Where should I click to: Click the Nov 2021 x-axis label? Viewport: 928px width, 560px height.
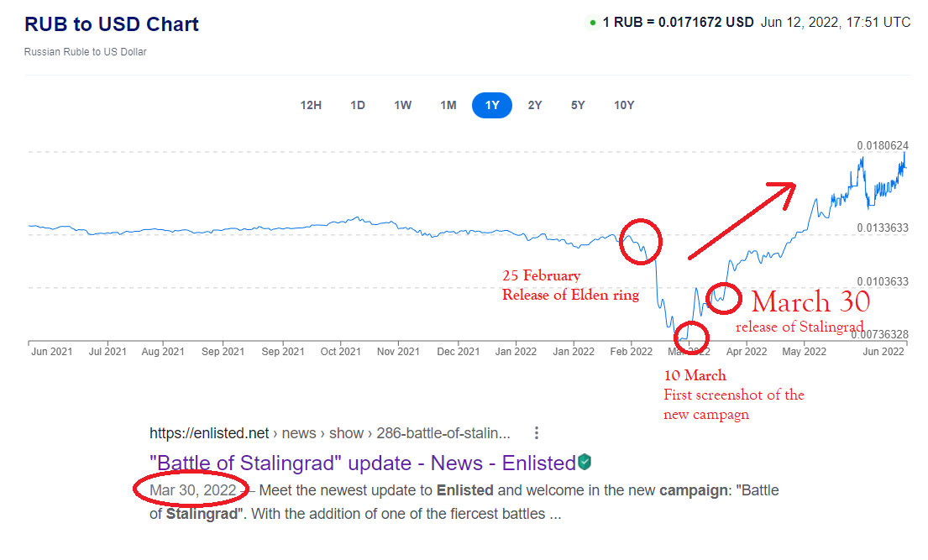pyautogui.click(x=398, y=352)
